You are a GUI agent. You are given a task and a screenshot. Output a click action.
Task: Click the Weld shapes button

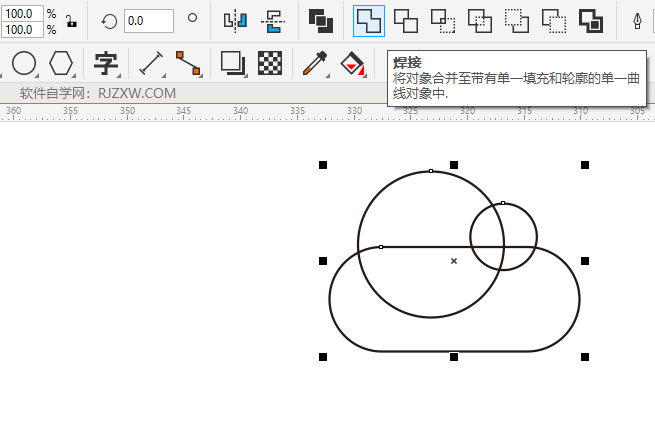(369, 20)
